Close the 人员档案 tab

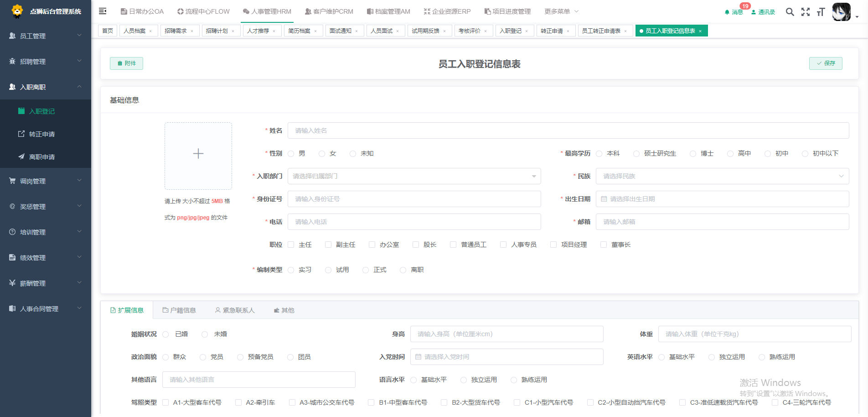pyautogui.click(x=150, y=31)
